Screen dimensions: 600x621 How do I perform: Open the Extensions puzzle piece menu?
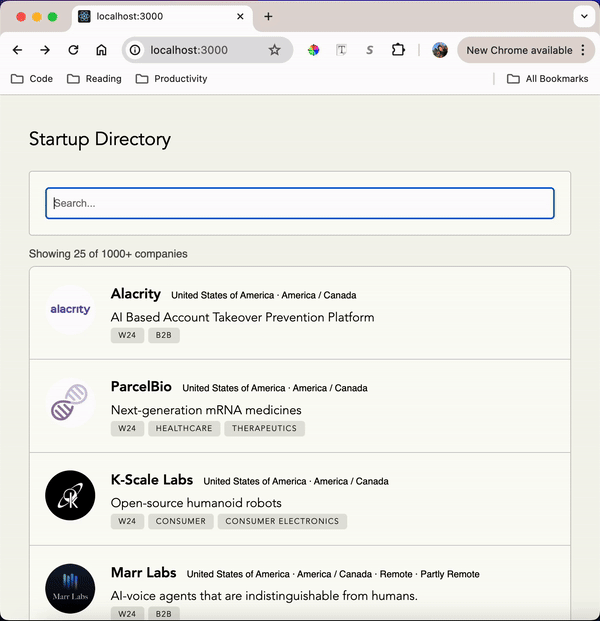coord(398,50)
